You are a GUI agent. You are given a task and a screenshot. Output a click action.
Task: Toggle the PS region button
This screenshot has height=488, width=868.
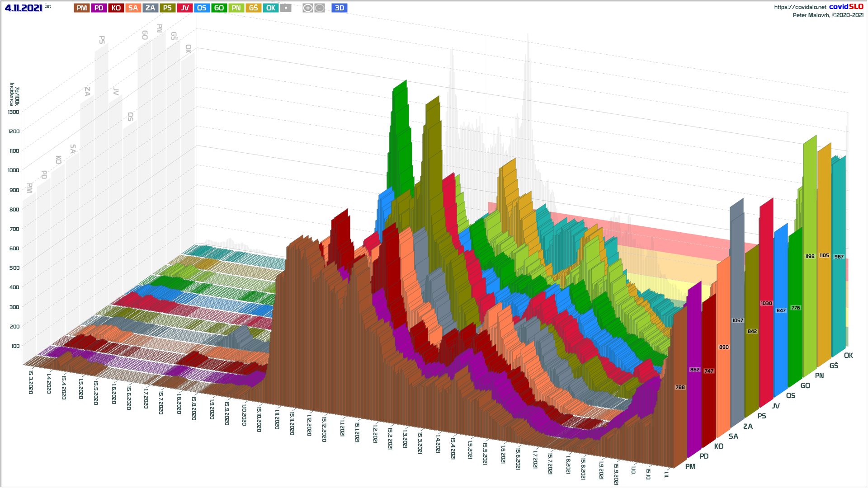(x=167, y=8)
